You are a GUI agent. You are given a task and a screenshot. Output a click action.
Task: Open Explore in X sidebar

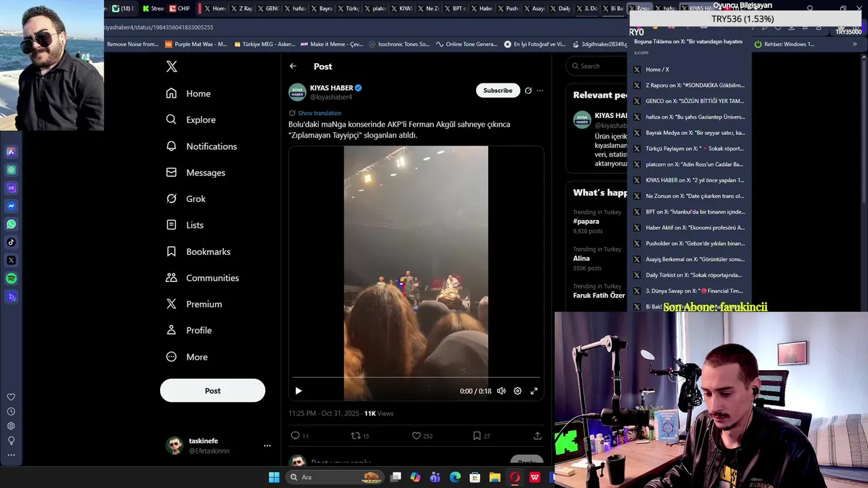(191, 119)
